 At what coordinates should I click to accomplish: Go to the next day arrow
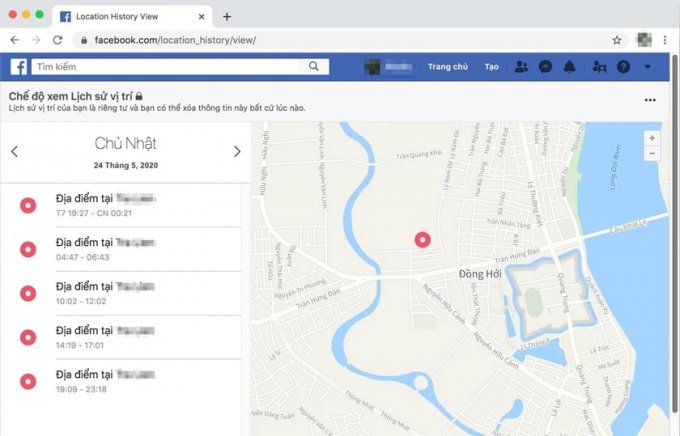coord(237,152)
